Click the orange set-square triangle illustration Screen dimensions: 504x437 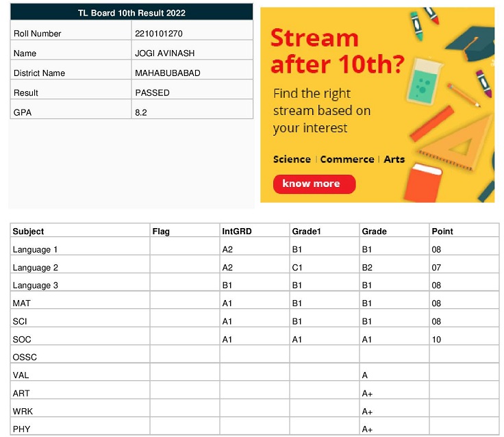[457, 144]
